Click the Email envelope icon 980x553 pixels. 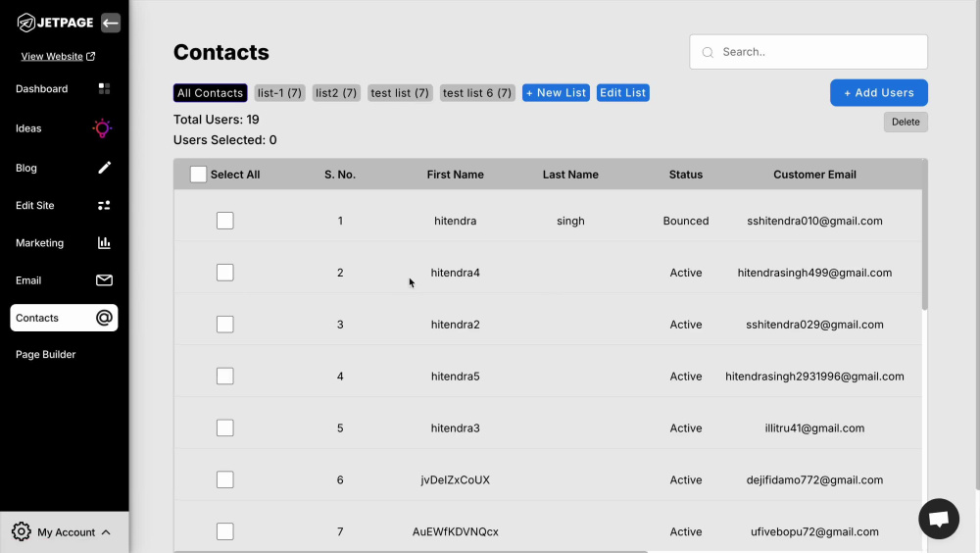click(105, 280)
